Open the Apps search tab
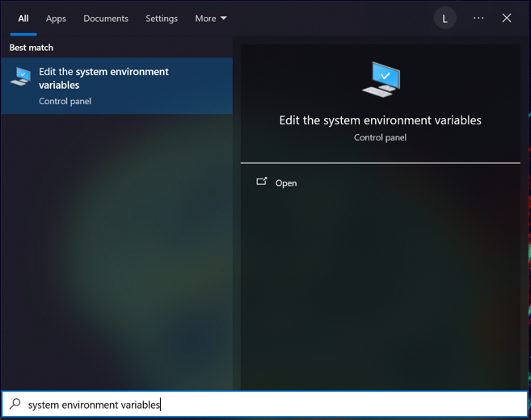The height and width of the screenshot is (420, 531). pos(56,19)
